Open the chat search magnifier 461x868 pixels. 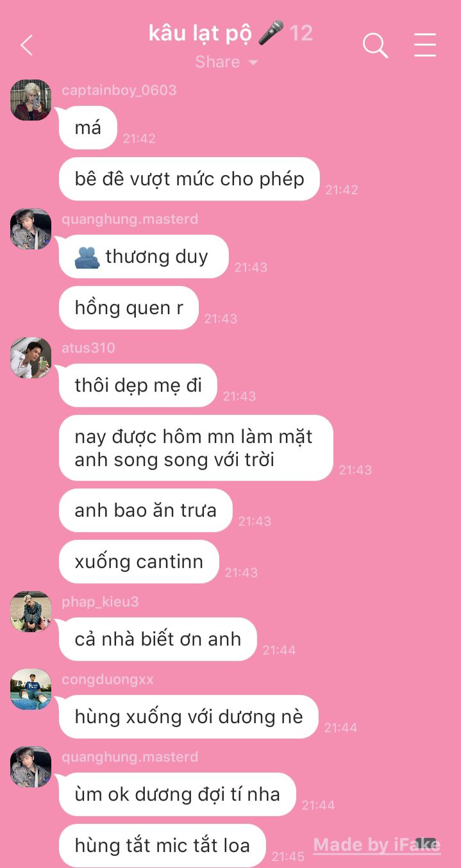tap(375, 46)
